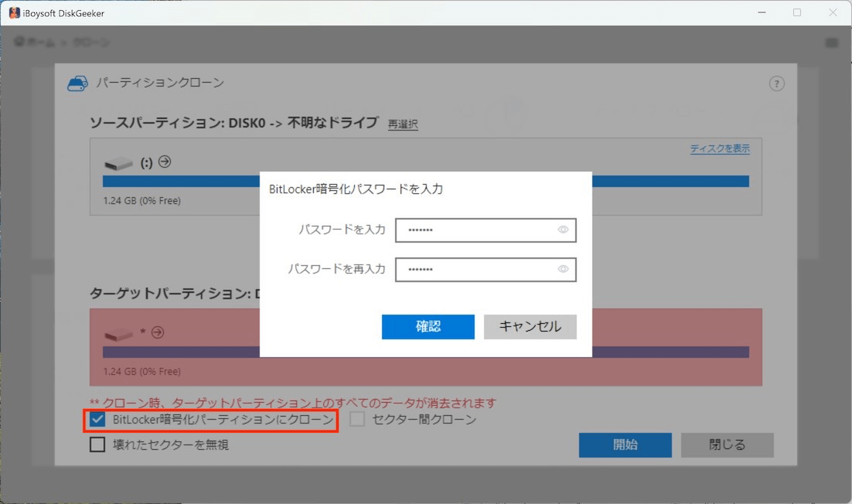This screenshot has height=504, width=852.
Task: Show password in the パスワードを入力 field via eye icon
Action: tap(563, 230)
